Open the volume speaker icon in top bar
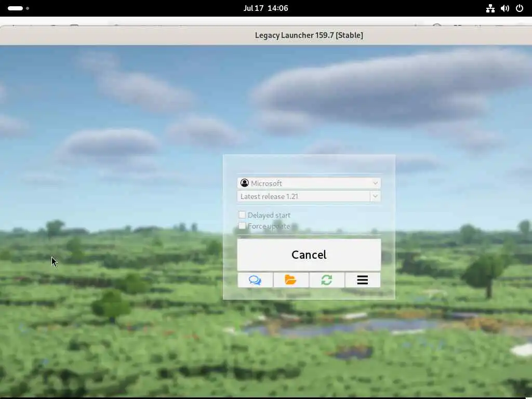 point(505,8)
